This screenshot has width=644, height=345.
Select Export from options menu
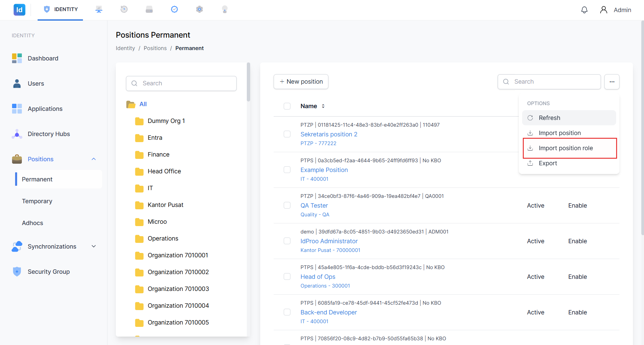tap(569, 163)
